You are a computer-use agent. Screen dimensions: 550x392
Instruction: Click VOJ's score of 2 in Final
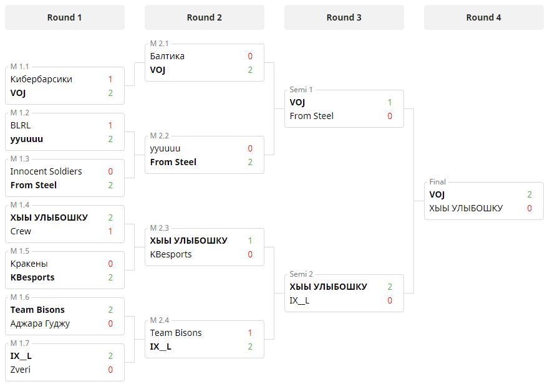[x=529, y=194]
